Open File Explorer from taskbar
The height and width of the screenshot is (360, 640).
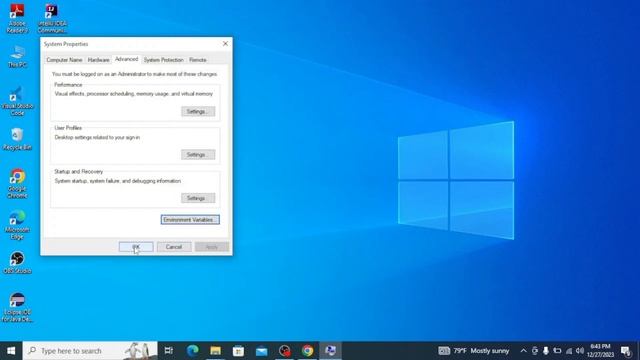pyautogui.click(x=216, y=351)
